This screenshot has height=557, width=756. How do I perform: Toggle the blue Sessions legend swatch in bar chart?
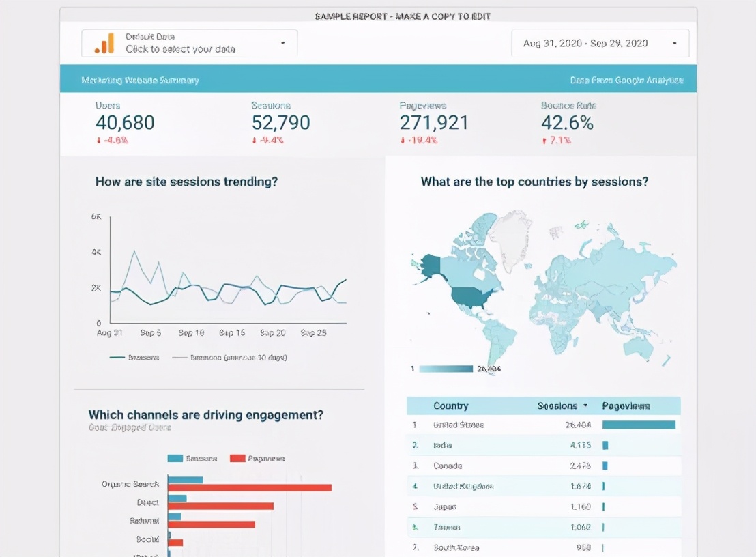click(x=175, y=458)
